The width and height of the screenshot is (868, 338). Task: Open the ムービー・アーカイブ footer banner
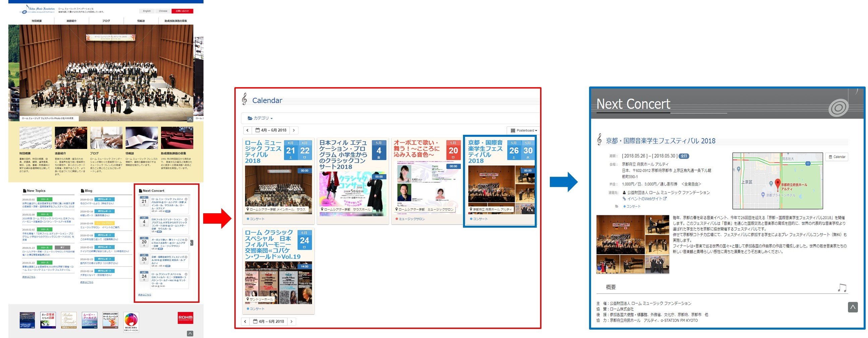tap(90, 320)
